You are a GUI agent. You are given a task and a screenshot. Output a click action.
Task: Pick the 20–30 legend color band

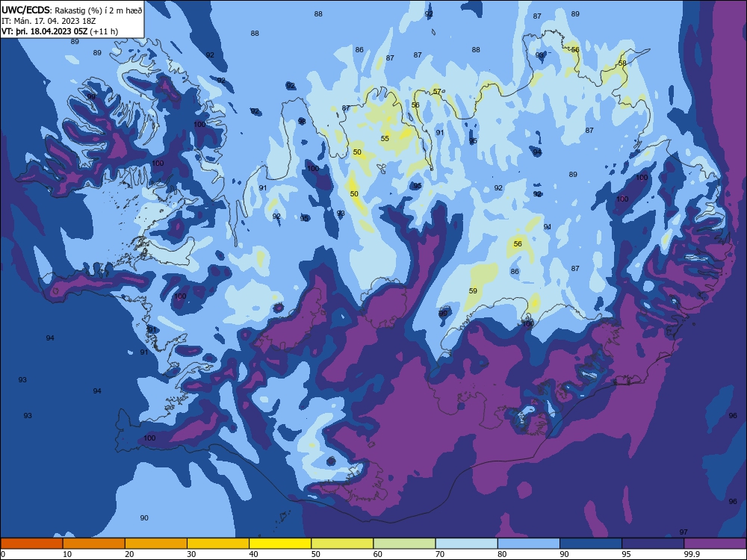click(x=156, y=544)
